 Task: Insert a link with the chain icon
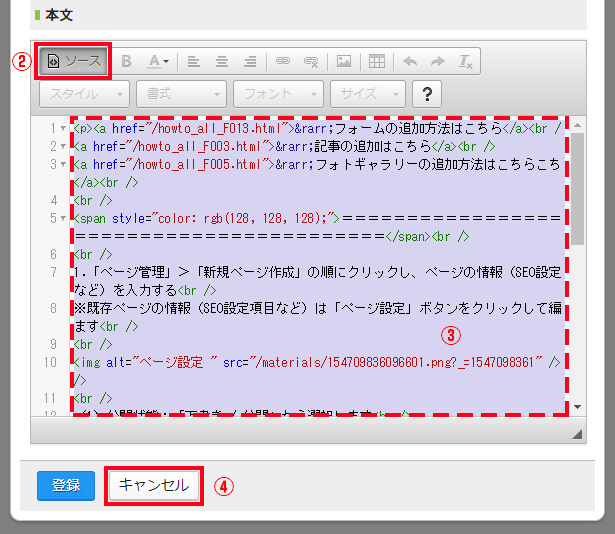[282, 61]
